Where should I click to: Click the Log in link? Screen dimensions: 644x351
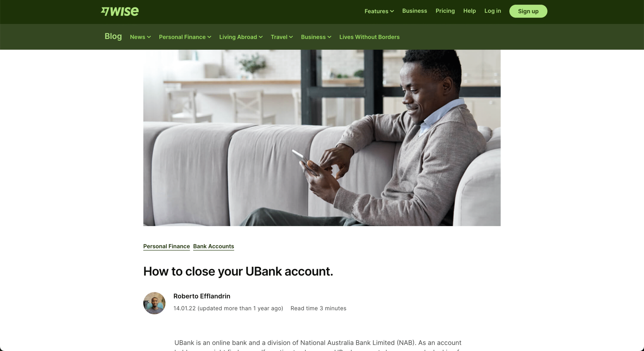(493, 11)
